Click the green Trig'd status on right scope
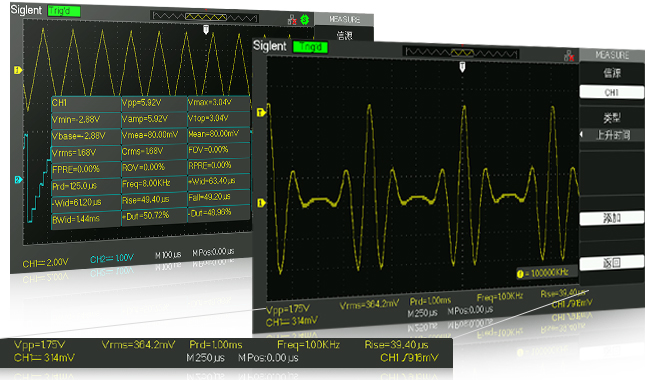This screenshot has width=650, height=380. tap(310, 47)
